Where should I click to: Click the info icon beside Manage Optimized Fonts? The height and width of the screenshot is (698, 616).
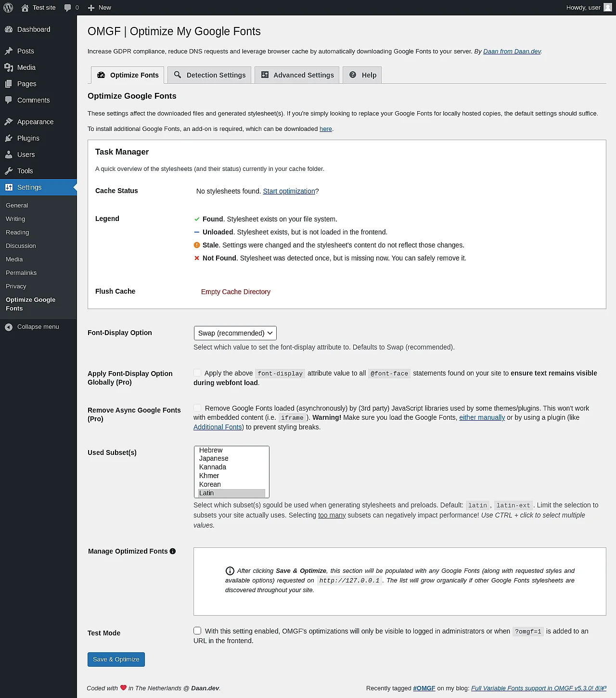pos(173,551)
